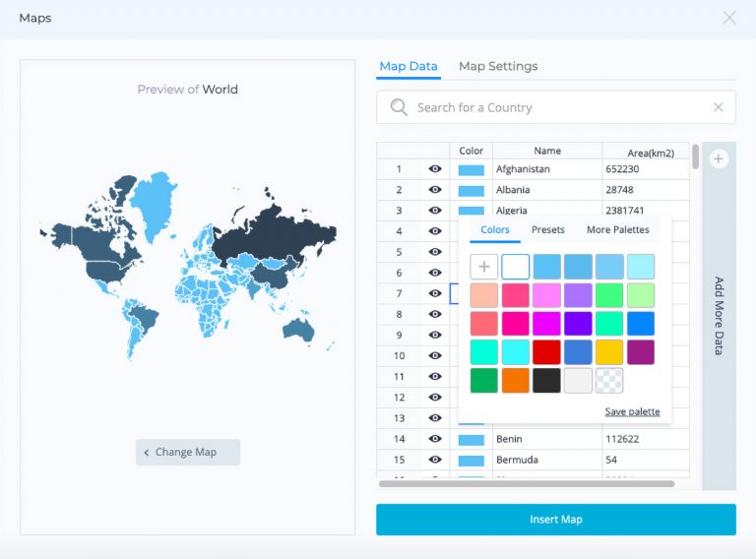The height and width of the screenshot is (559, 756).
Task: Switch to the Map Settings tab
Action: pos(498,66)
